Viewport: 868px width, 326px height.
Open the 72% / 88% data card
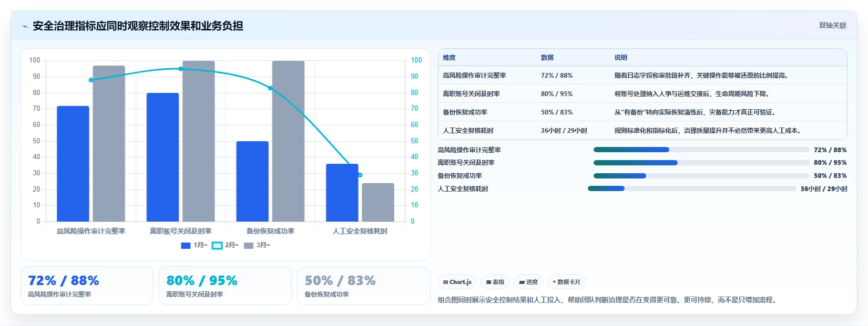[87, 286]
